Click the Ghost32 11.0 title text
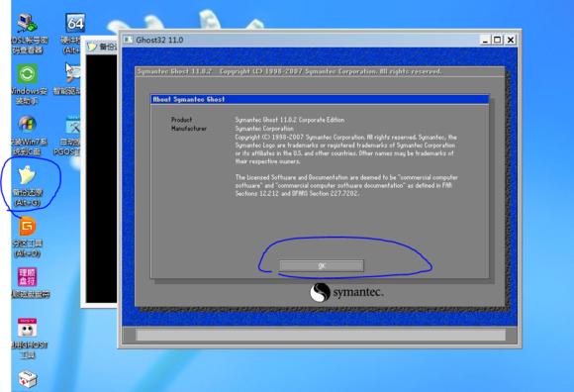Viewport: 574px width, 392px height. tap(159, 40)
